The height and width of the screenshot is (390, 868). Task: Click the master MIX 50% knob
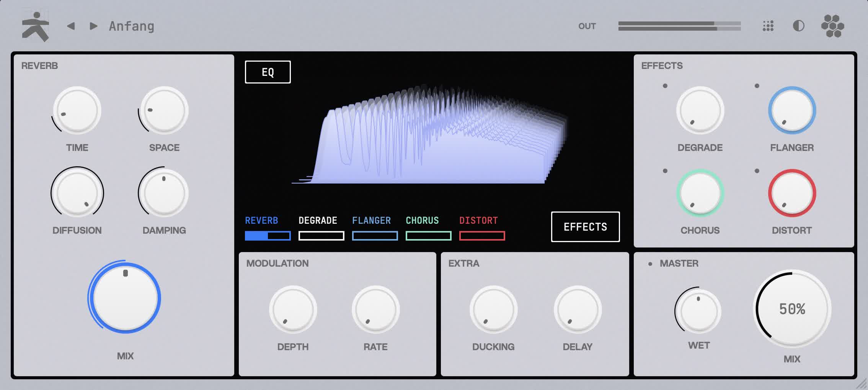coord(792,309)
